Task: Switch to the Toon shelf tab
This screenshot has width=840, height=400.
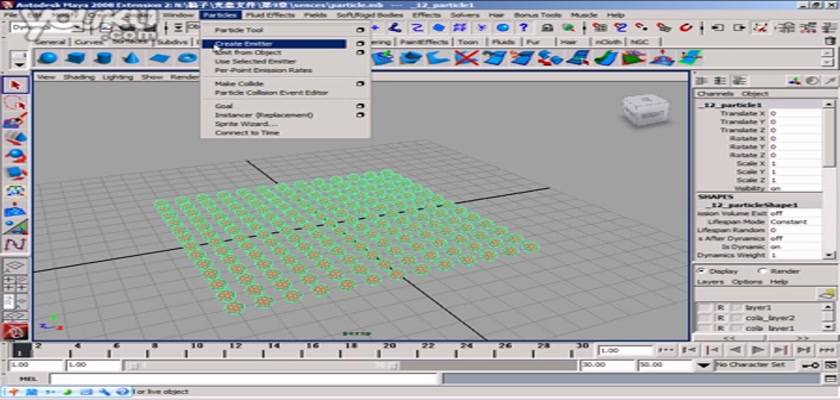Action: (468, 42)
